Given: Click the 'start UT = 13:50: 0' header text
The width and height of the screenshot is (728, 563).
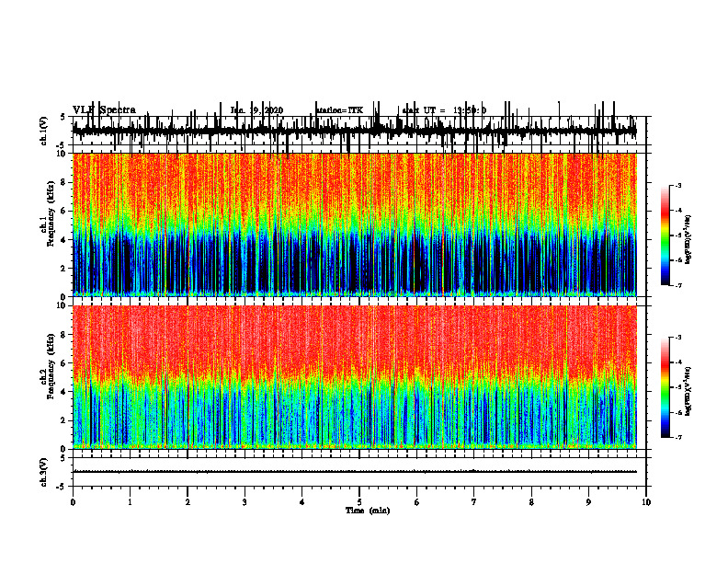Looking at the screenshot, I should click(x=444, y=110).
